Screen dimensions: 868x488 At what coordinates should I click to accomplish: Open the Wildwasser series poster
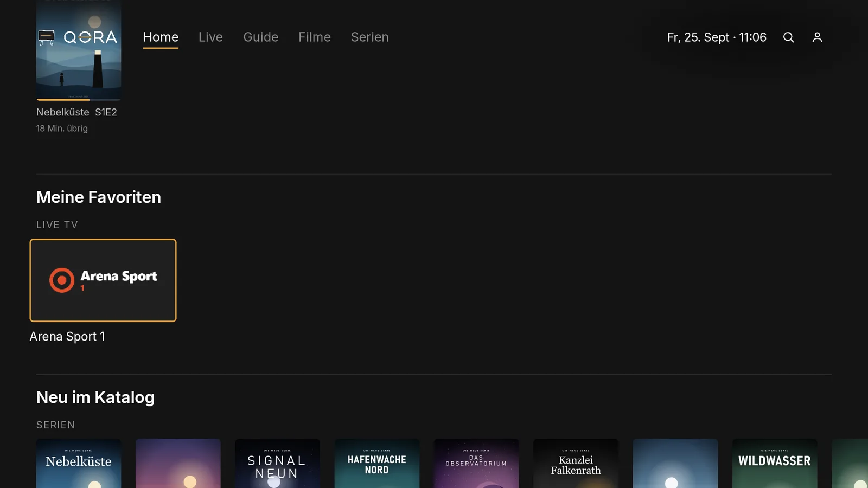point(775,464)
